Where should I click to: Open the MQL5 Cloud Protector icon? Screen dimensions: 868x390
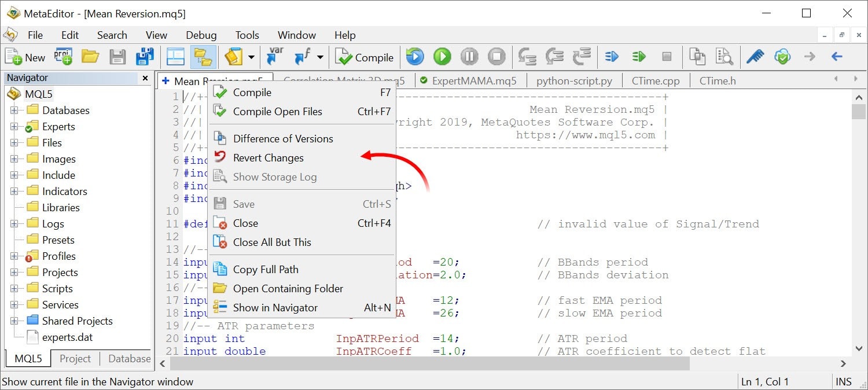(x=782, y=57)
